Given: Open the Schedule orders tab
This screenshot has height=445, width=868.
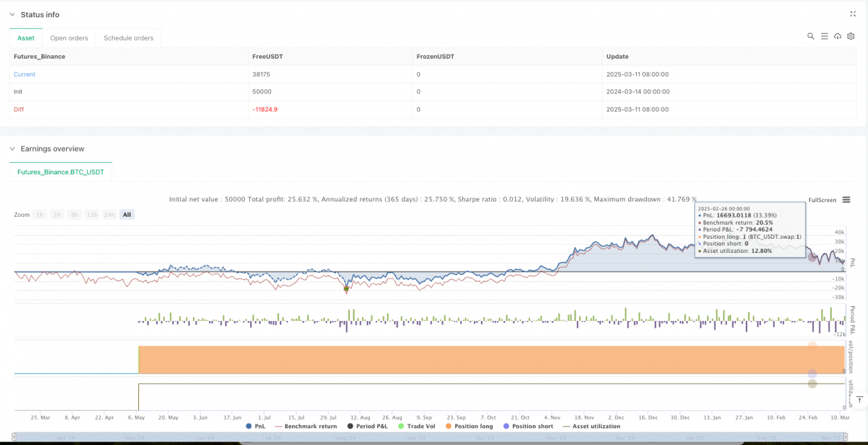Looking at the screenshot, I should pyautogui.click(x=128, y=38).
